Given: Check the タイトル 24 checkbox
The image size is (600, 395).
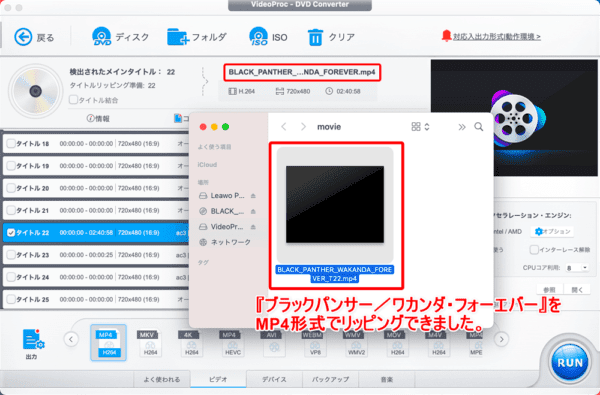Looking at the screenshot, I should (11, 277).
